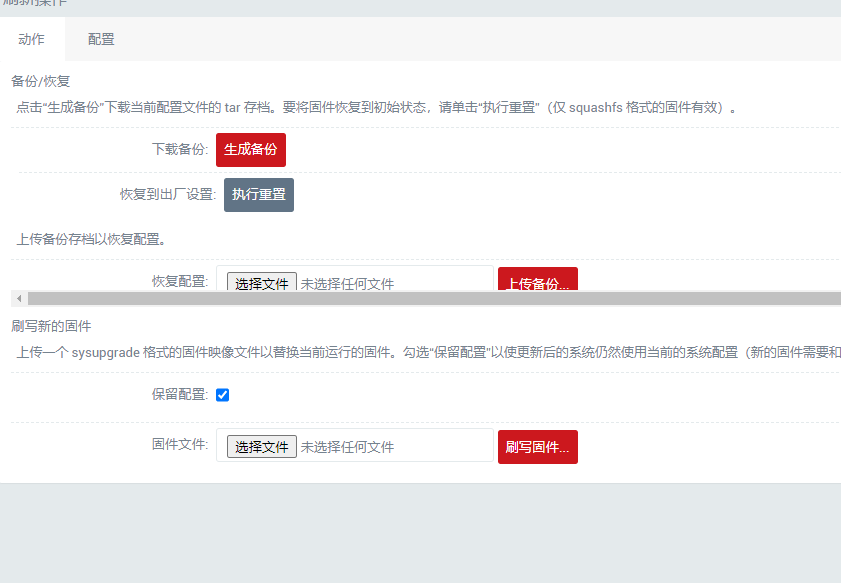The height and width of the screenshot is (583, 841).
Task: Open the 配置 section of flash operations
Action: [x=100, y=39]
